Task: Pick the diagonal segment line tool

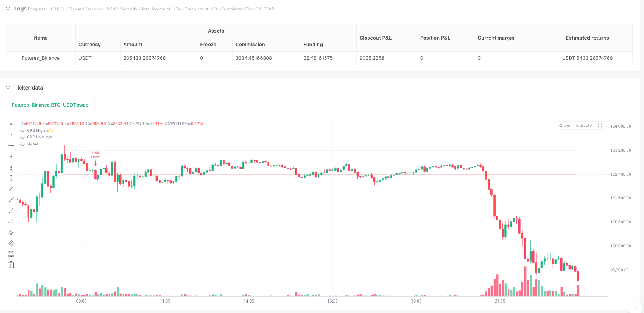Action: (x=11, y=211)
